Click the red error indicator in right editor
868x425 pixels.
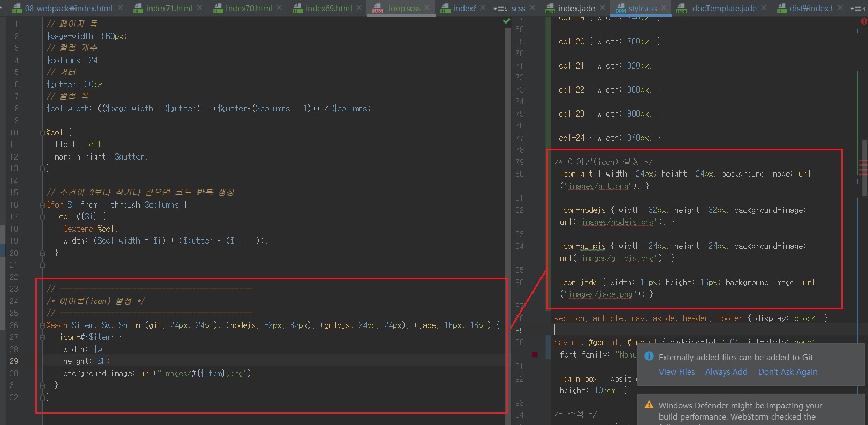point(863,21)
